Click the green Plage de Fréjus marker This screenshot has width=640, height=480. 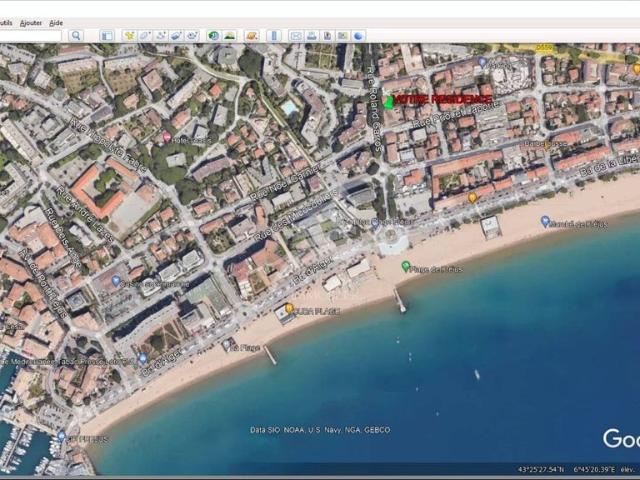(x=405, y=267)
